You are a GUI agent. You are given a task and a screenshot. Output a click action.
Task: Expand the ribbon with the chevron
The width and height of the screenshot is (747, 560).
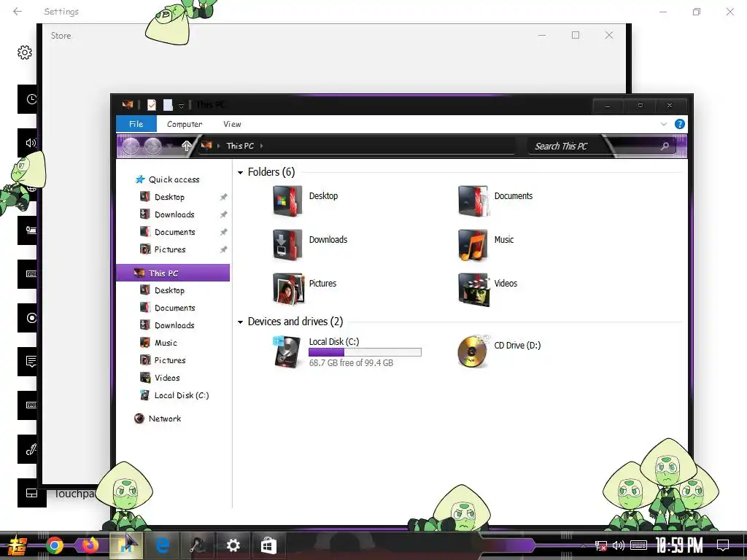(x=663, y=124)
